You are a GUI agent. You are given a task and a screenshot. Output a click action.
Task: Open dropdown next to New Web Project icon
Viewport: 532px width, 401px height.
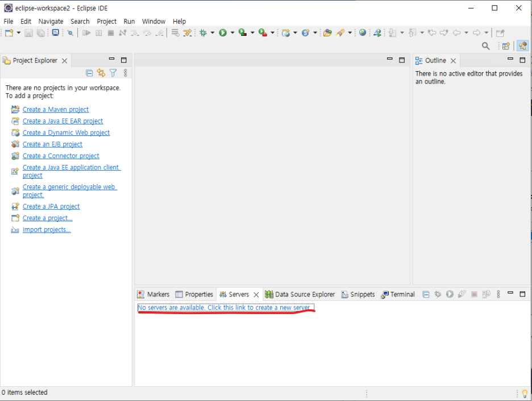295,33
